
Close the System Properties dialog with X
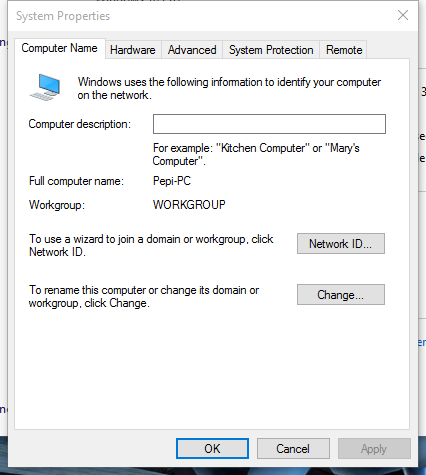(x=403, y=15)
